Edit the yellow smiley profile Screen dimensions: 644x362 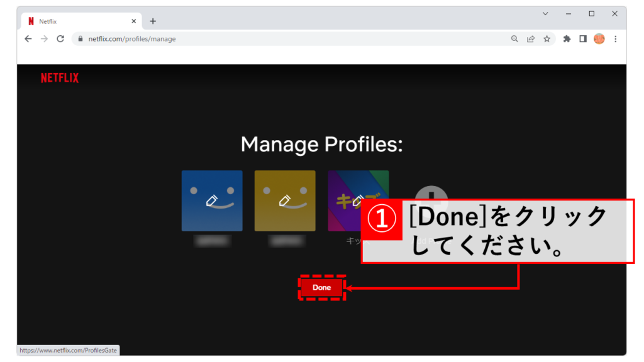pyautogui.click(x=285, y=200)
